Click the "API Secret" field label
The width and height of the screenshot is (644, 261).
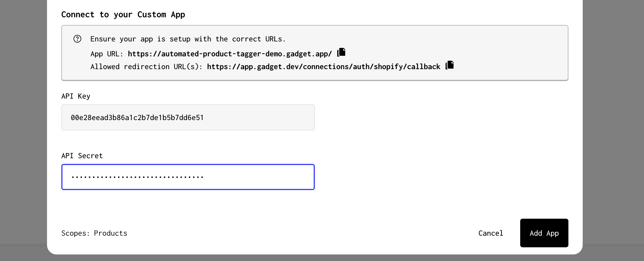coord(82,156)
